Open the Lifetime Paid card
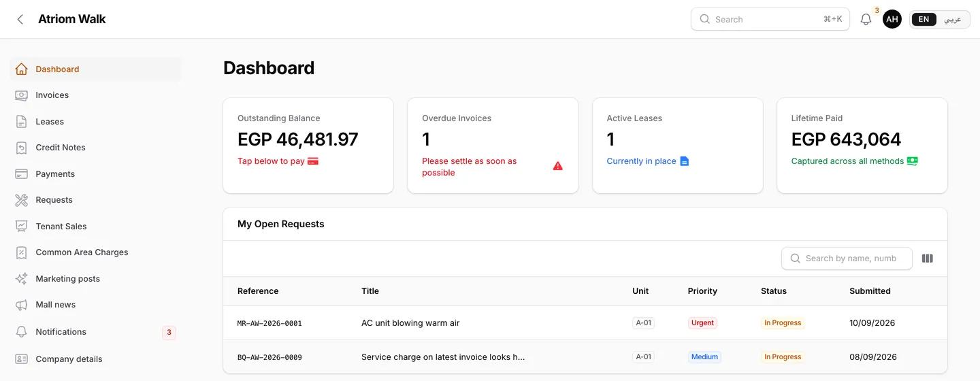 (862, 146)
